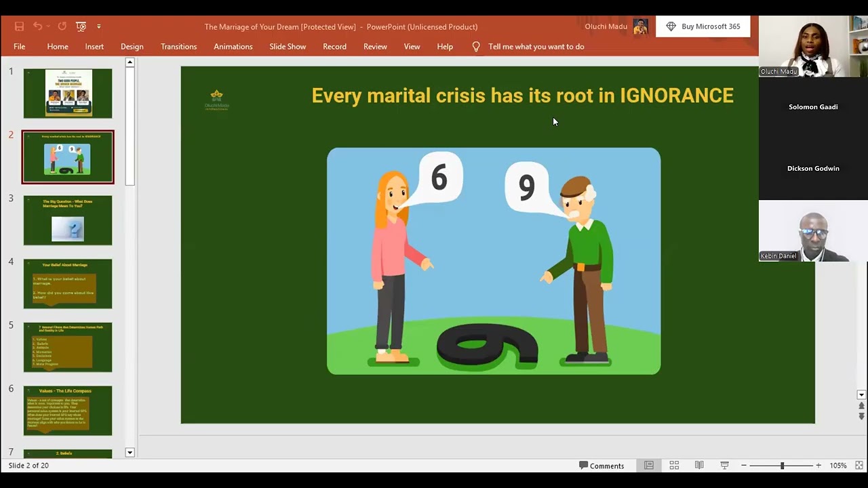
Task: Select the Animations tab
Action: pyautogui.click(x=233, y=47)
